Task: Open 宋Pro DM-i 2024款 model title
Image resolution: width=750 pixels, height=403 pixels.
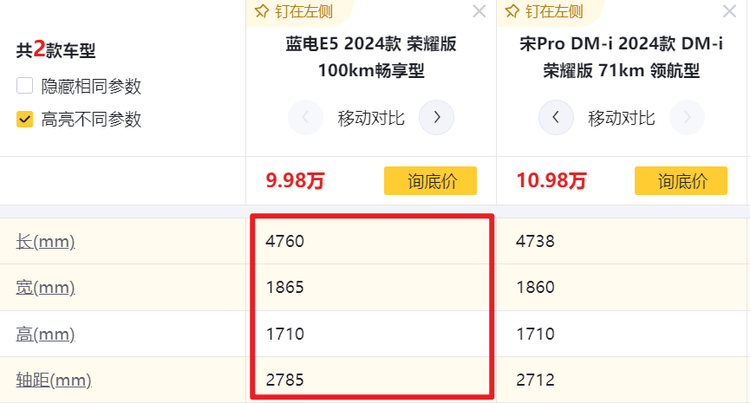Action: [x=621, y=58]
